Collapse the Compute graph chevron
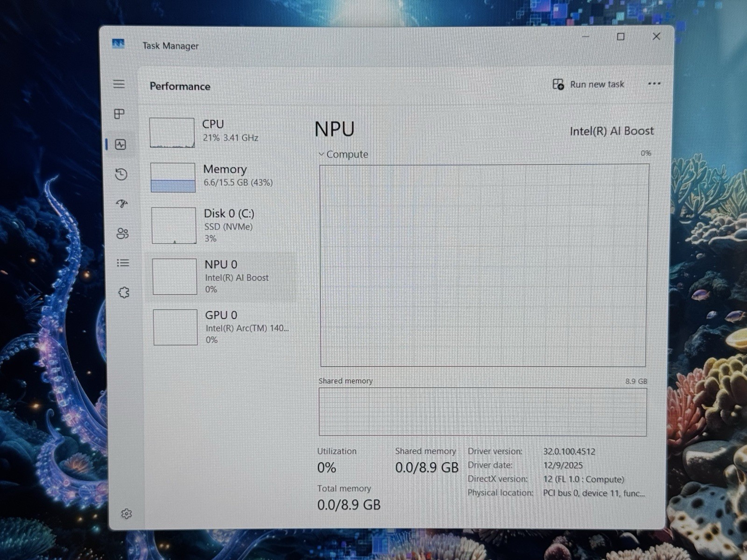 tap(321, 154)
